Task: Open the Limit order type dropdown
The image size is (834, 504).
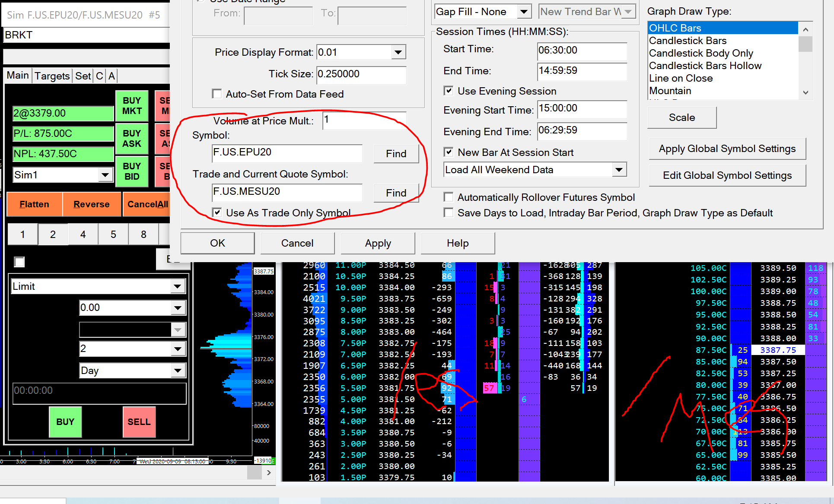Action: (x=177, y=286)
